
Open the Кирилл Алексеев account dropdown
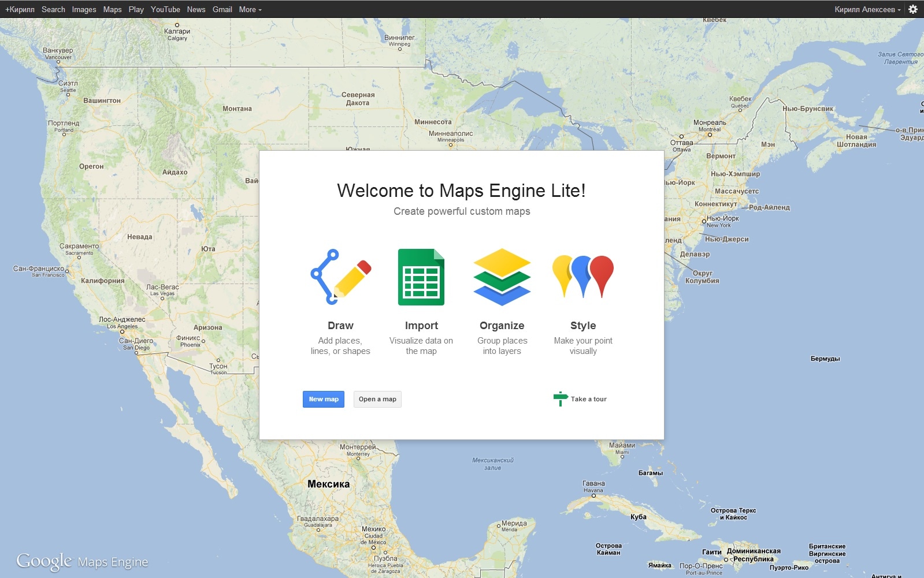pos(867,9)
